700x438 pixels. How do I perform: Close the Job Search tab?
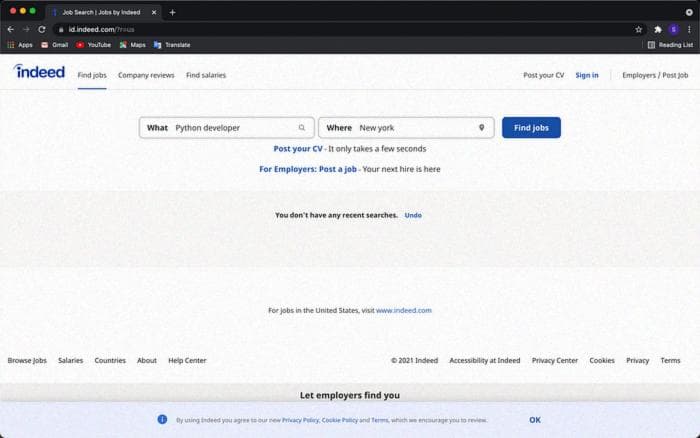[154, 13]
